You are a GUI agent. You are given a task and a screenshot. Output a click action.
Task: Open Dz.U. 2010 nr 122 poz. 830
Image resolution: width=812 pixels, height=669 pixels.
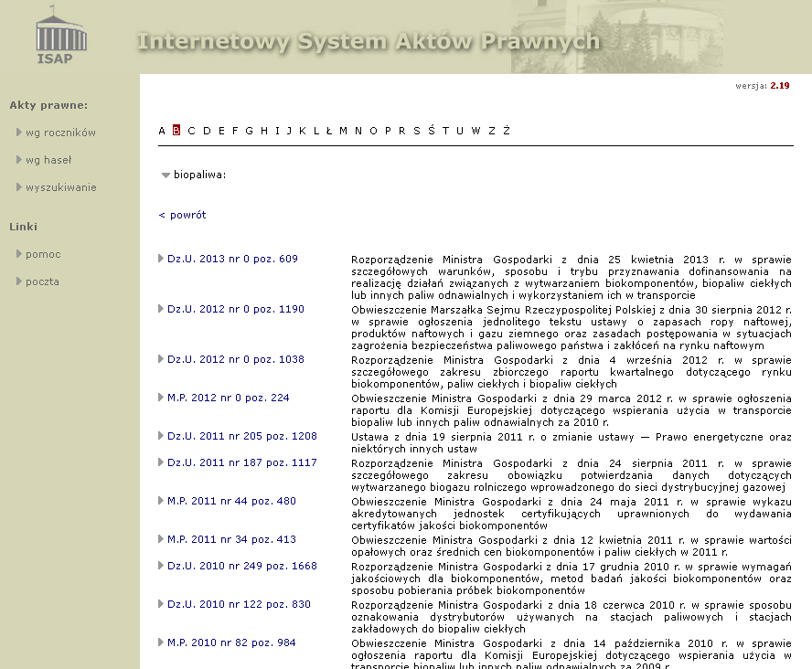pyautogui.click(x=239, y=604)
